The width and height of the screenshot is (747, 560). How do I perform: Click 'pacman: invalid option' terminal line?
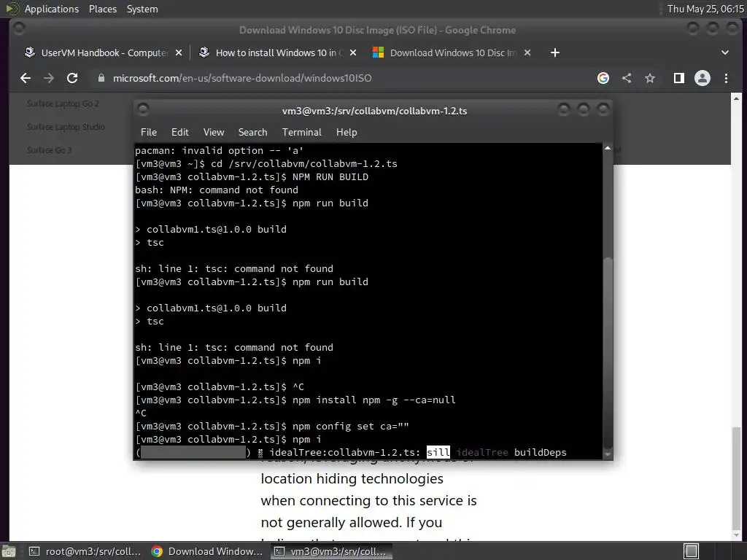click(219, 150)
